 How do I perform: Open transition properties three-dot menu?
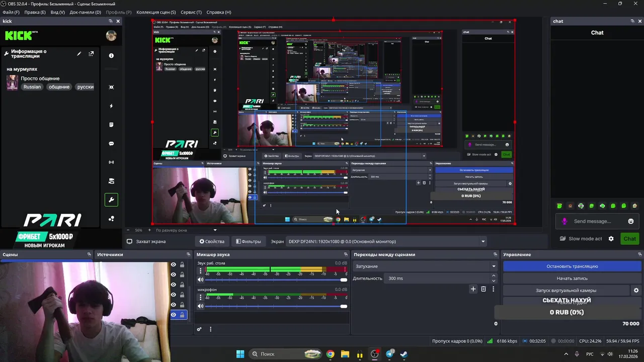coord(493,289)
